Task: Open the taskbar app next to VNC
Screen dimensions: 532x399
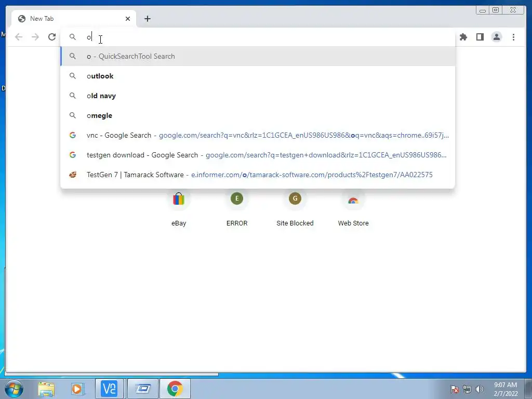Action: [143, 389]
